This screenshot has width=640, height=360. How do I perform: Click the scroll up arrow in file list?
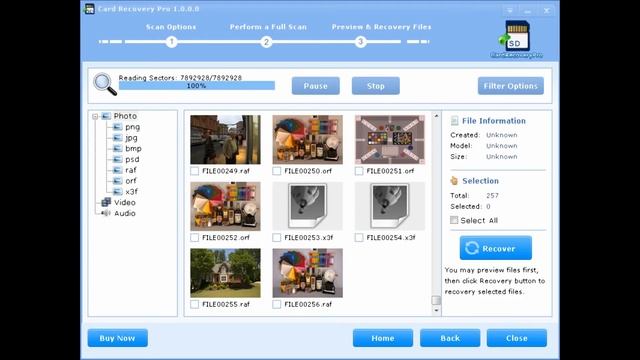pos(436,116)
